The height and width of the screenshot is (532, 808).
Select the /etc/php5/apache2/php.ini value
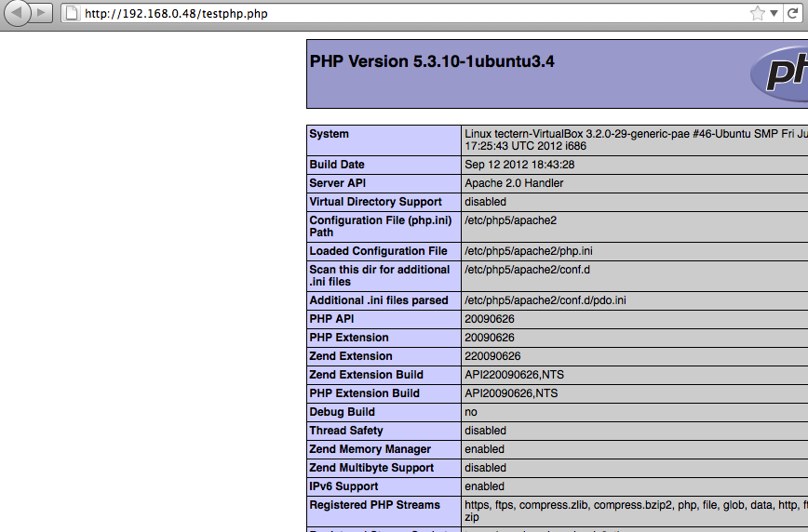[529, 251]
